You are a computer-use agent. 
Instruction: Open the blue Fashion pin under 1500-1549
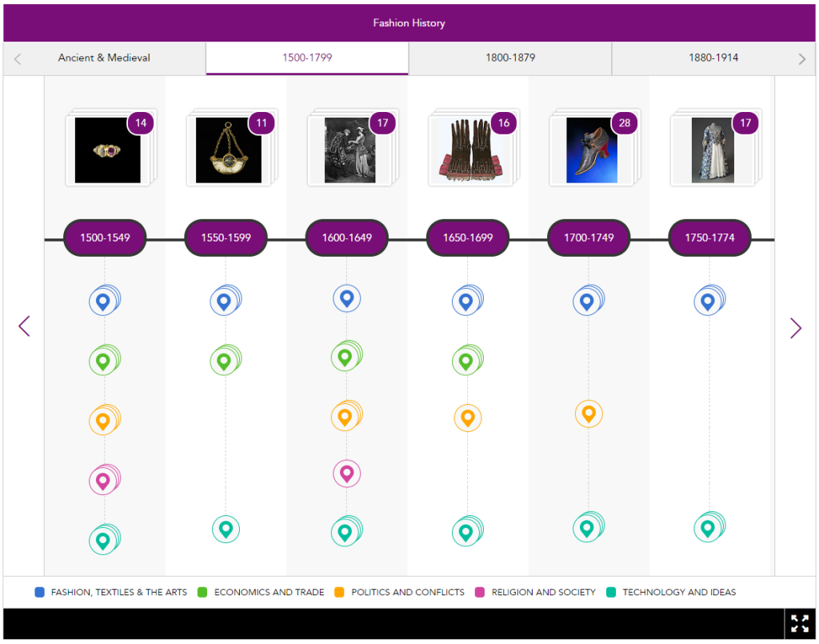pos(102,302)
